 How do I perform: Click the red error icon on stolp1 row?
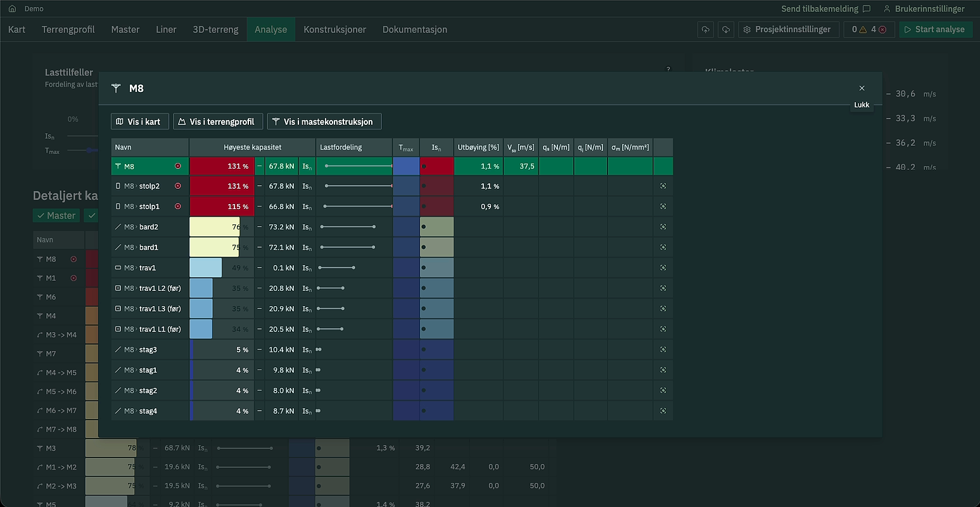point(178,207)
